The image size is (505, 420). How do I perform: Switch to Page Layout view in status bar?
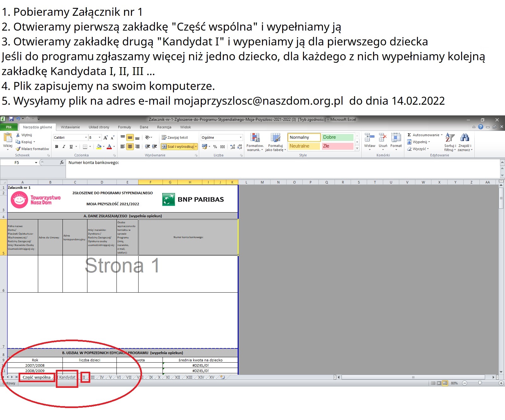[x=439, y=383]
